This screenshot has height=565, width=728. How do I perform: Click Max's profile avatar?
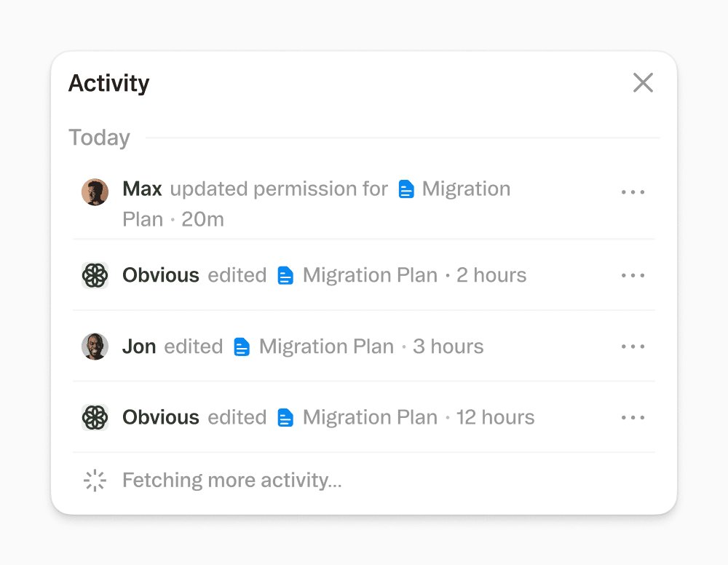click(95, 191)
